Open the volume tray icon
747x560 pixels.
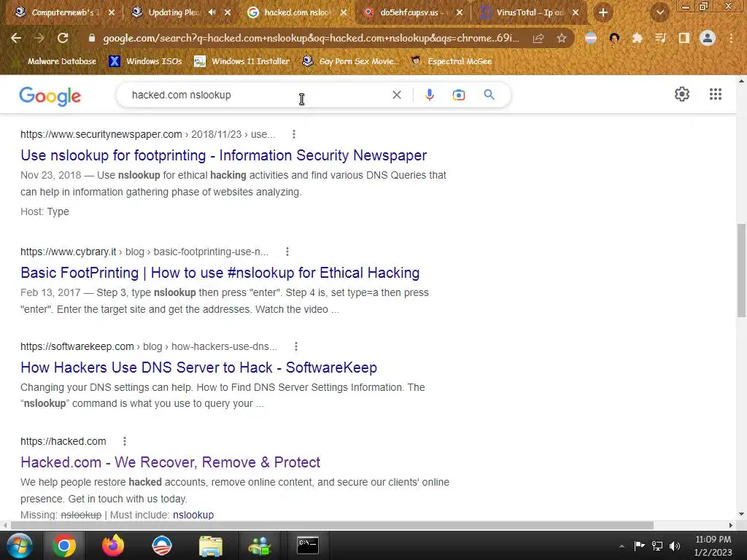(x=675, y=545)
